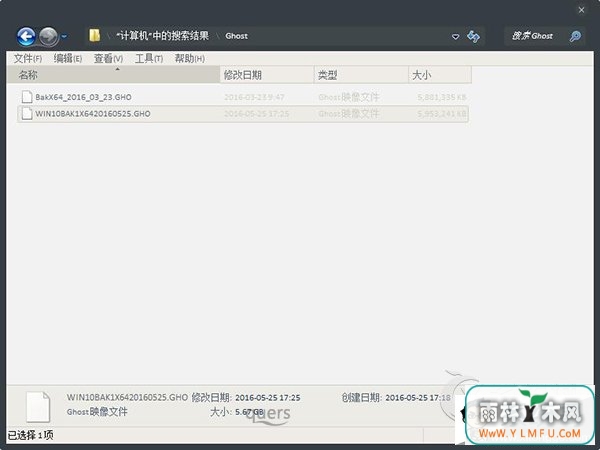Viewport: 600px width, 450px height.
Task: Open the recent locations dropdown arrow
Action: (64, 37)
